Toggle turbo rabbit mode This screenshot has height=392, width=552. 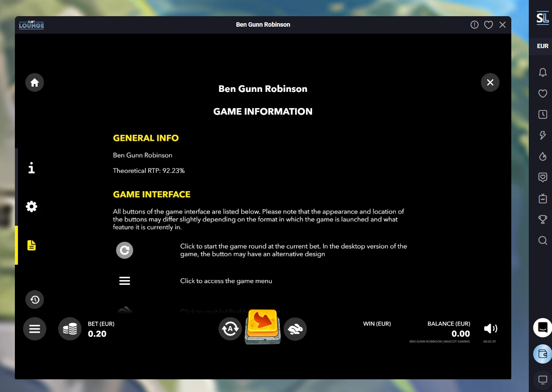click(x=295, y=329)
